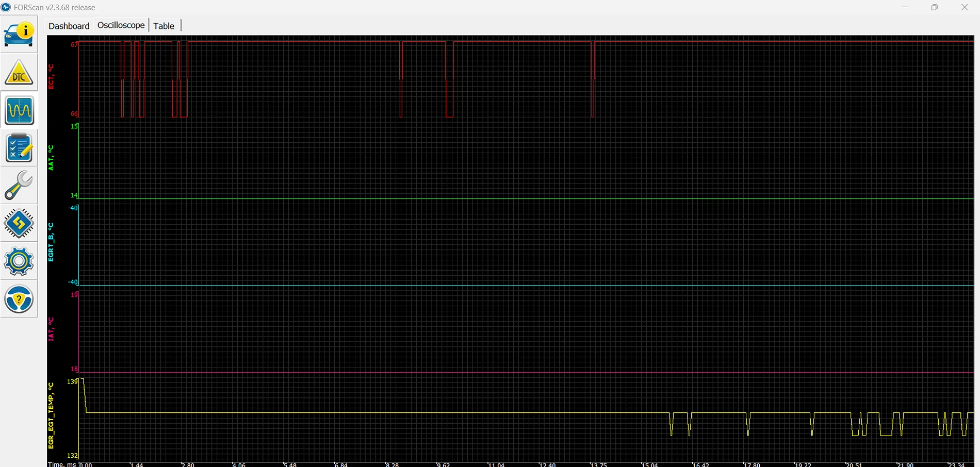Click the EGRT_B, °C channel label
The height and width of the screenshot is (467, 980).
(x=51, y=242)
